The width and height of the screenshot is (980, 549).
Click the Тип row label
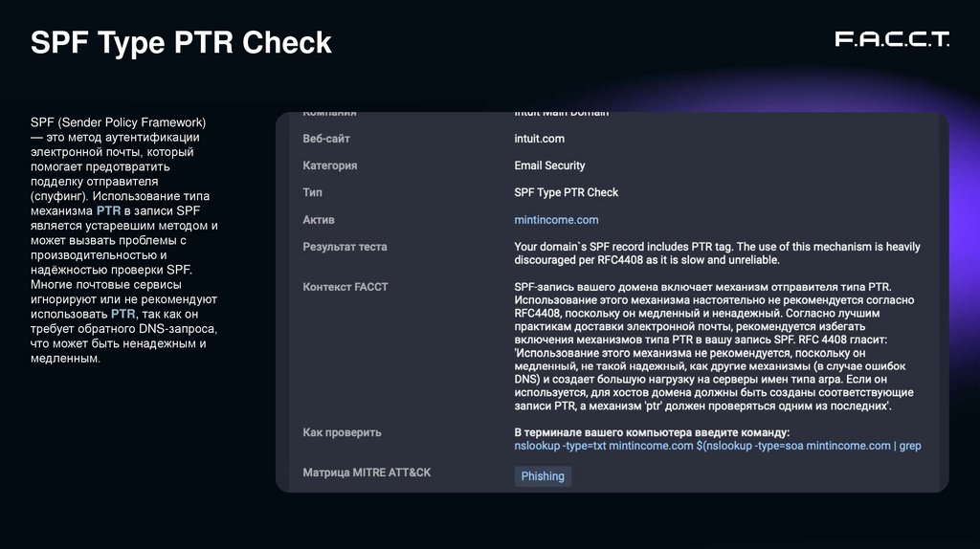(313, 192)
